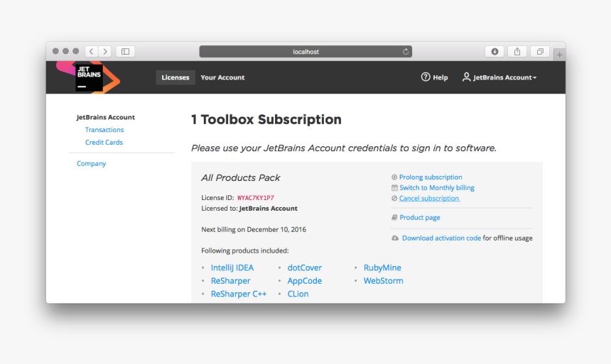Click the Help question mark icon
611x364 pixels.
point(426,77)
